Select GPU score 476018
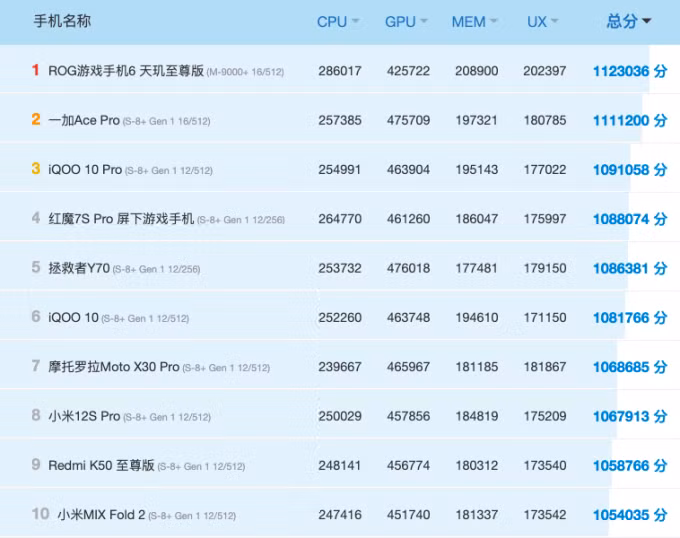 408,268
